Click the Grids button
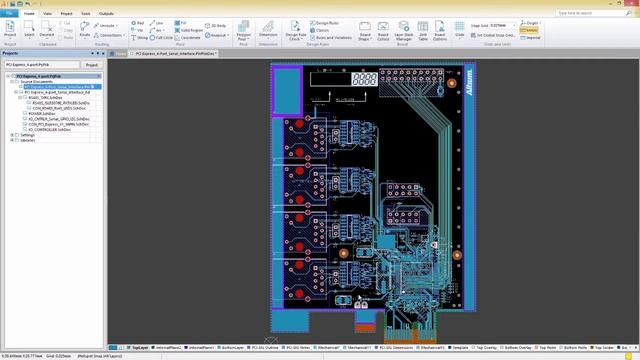 pyautogui.click(x=460, y=29)
